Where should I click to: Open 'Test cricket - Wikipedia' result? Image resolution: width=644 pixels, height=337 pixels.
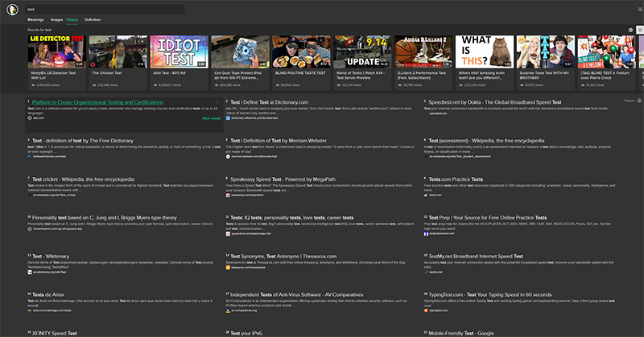coord(83,179)
